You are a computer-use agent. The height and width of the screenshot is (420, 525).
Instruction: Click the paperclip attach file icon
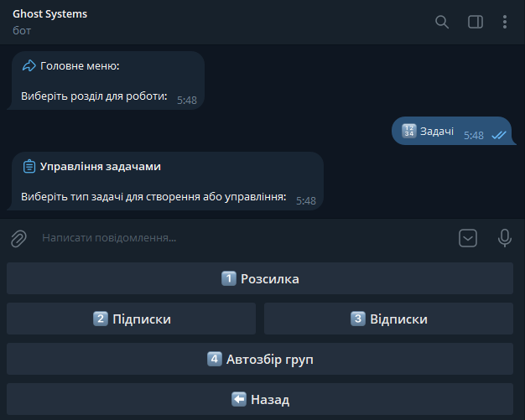pyautogui.click(x=18, y=238)
